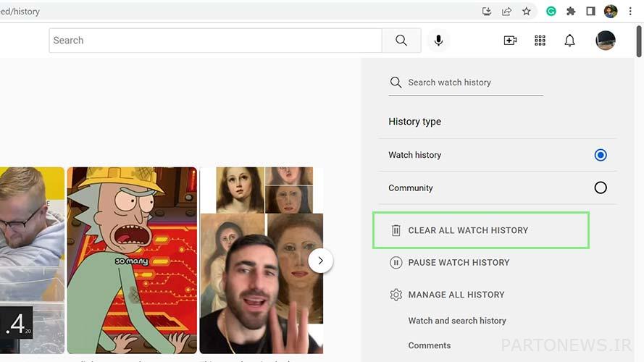Viewport: 644px width, 362px height.
Task: Click MANAGE ALL HISTORY
Action: pos(456,295)
